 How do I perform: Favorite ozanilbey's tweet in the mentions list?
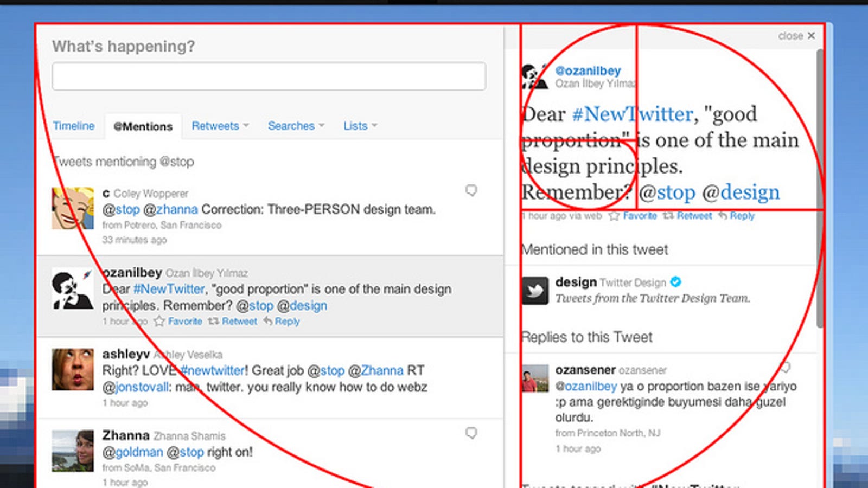(x=178, y=321)
